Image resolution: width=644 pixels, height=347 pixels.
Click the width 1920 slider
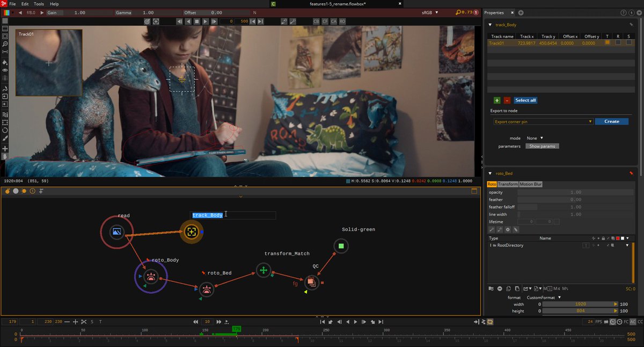point(581,304)
